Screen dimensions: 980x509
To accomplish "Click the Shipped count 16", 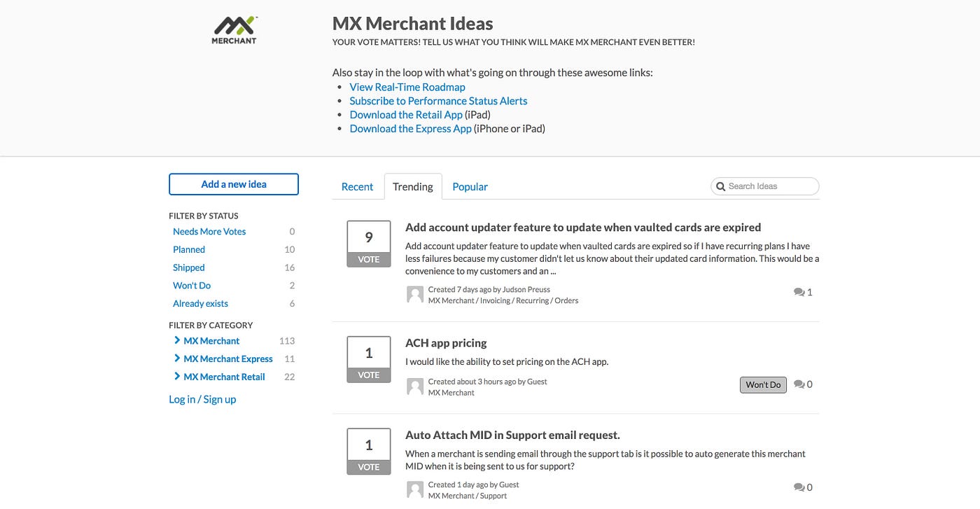I will pyautogui.click(x=290, y=268).
